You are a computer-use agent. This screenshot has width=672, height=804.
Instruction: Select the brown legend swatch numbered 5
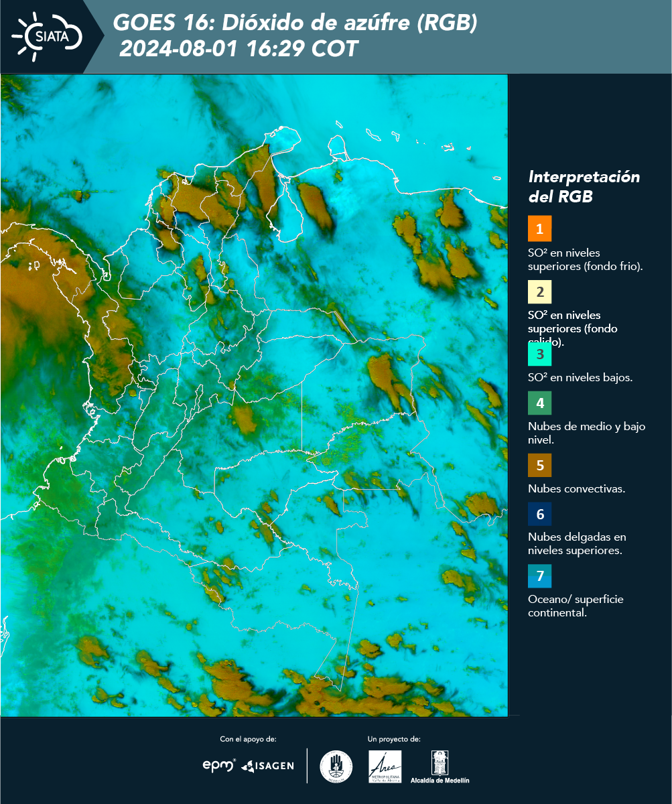click(x=539, y=465)
